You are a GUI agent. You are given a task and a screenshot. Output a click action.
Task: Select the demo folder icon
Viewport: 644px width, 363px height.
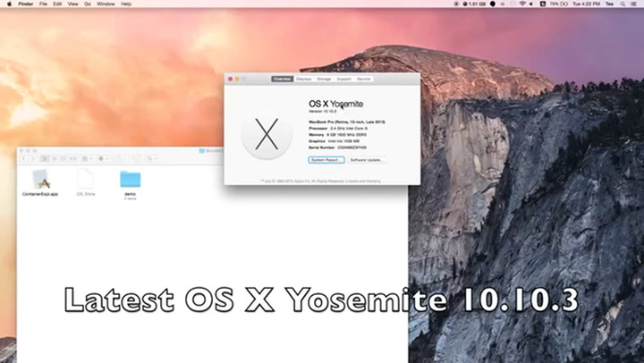pyautogui.click(x=131, y=180)
